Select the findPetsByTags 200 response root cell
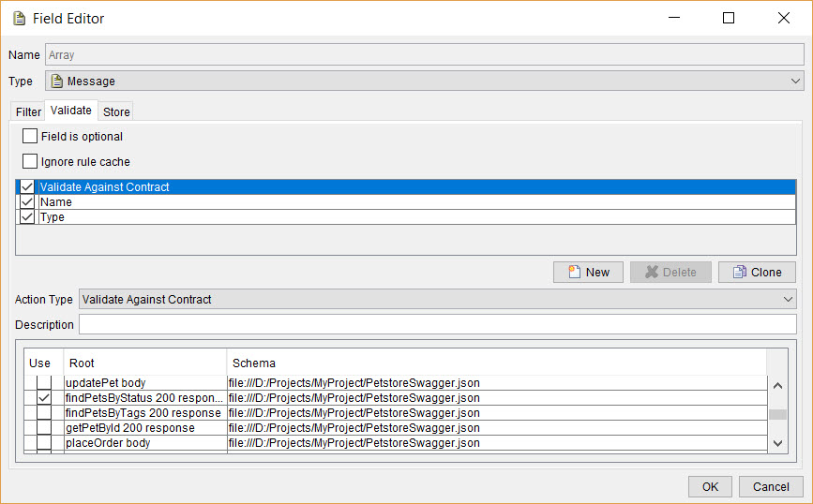 145,413
